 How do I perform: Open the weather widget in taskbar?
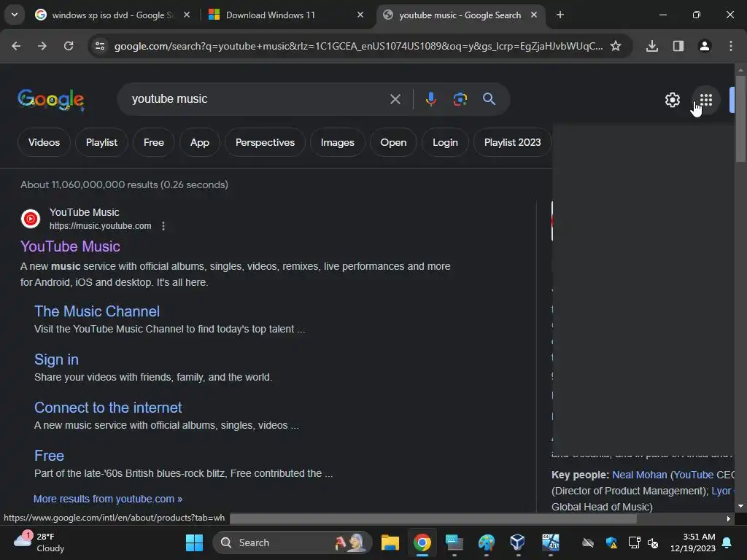pyautogui.click(x=39, y=542)
